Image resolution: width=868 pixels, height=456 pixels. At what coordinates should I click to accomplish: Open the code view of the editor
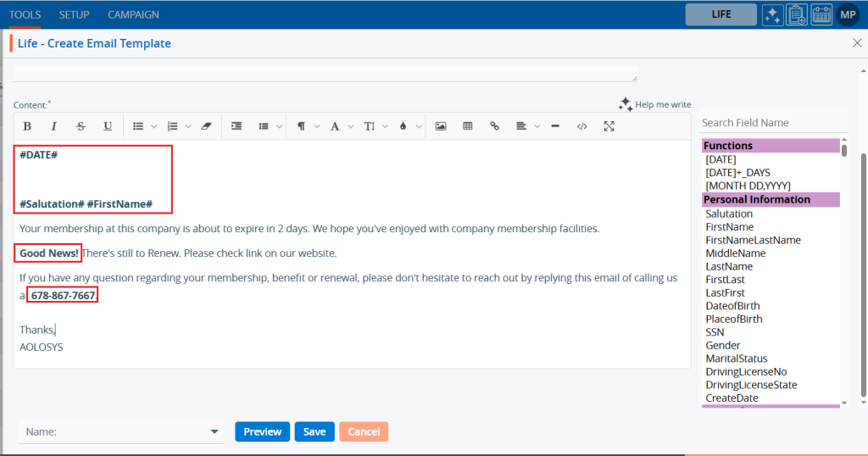point(581,126)
